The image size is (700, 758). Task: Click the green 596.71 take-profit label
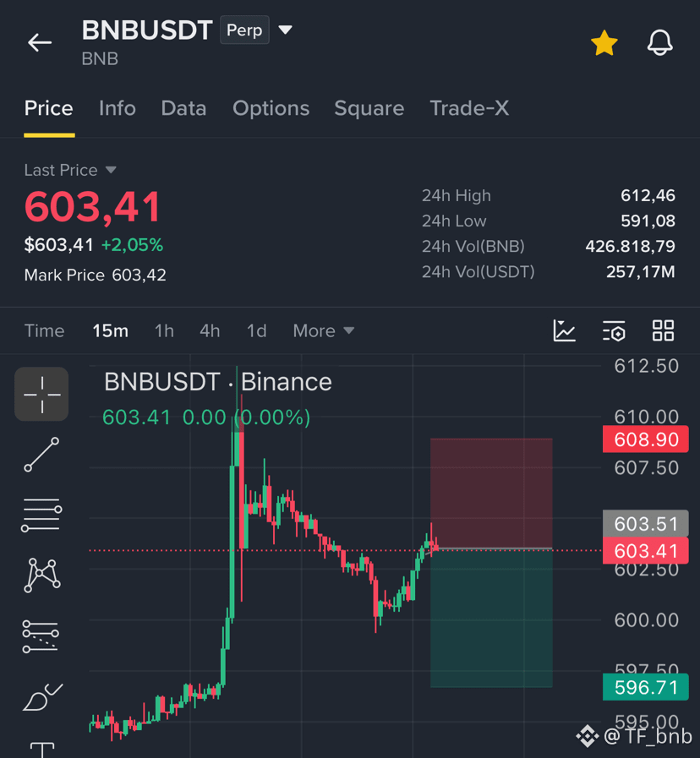tap(645, 687)
